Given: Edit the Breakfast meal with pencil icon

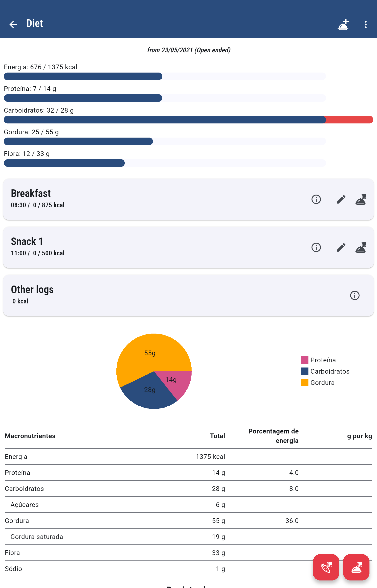Looking at the screenshot, I should tap(341, 199).
